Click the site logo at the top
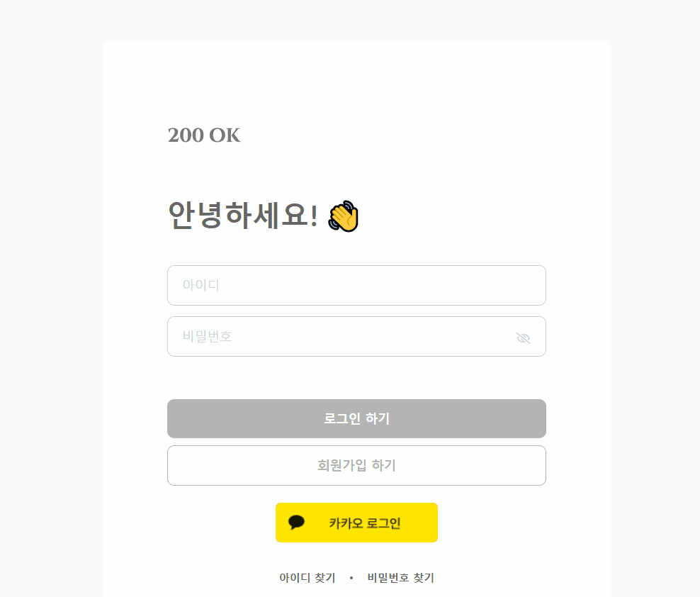The width and height of the screenshot is (700, 597). tap(203, 135)
